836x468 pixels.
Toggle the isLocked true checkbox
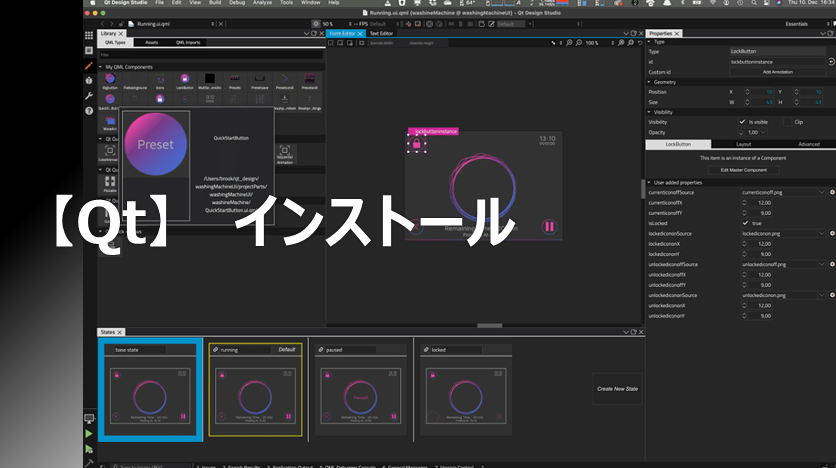coord(745,223)
